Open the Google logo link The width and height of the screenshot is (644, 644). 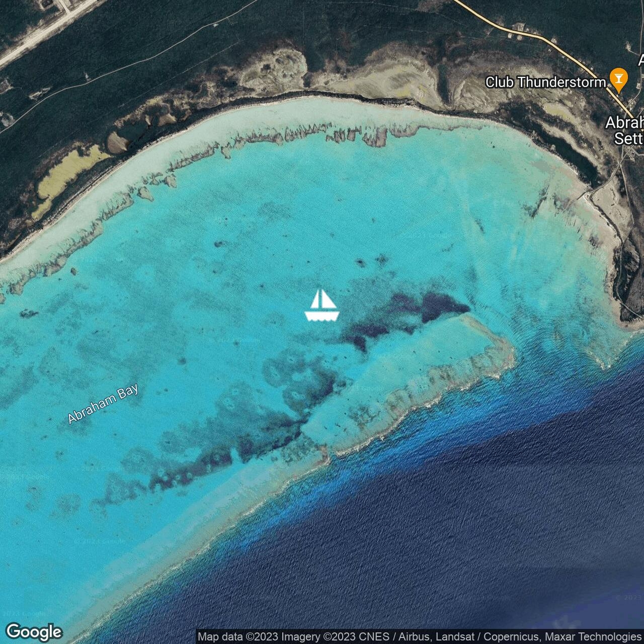pos(34,632)
